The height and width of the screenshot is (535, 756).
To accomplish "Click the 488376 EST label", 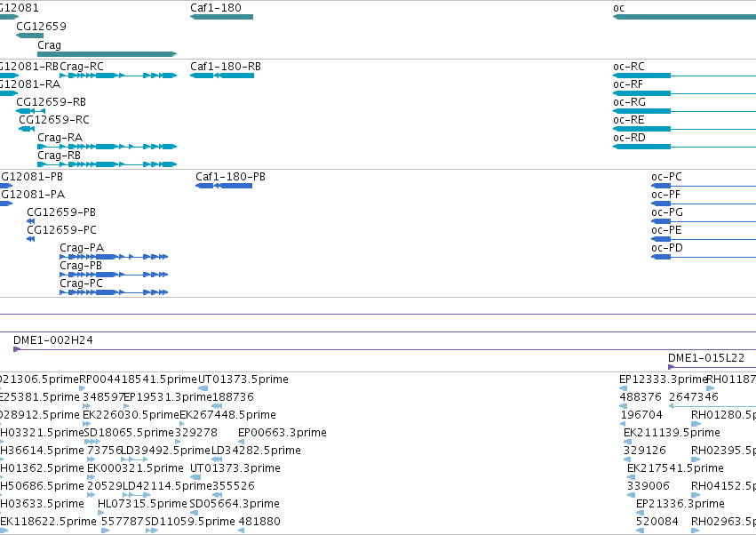I will point(641,397).
